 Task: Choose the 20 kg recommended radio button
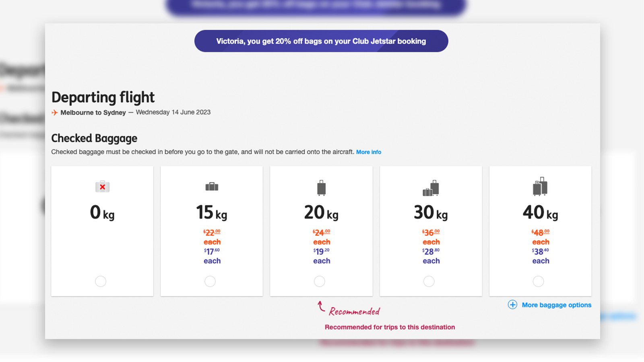(x=320, y=281)
